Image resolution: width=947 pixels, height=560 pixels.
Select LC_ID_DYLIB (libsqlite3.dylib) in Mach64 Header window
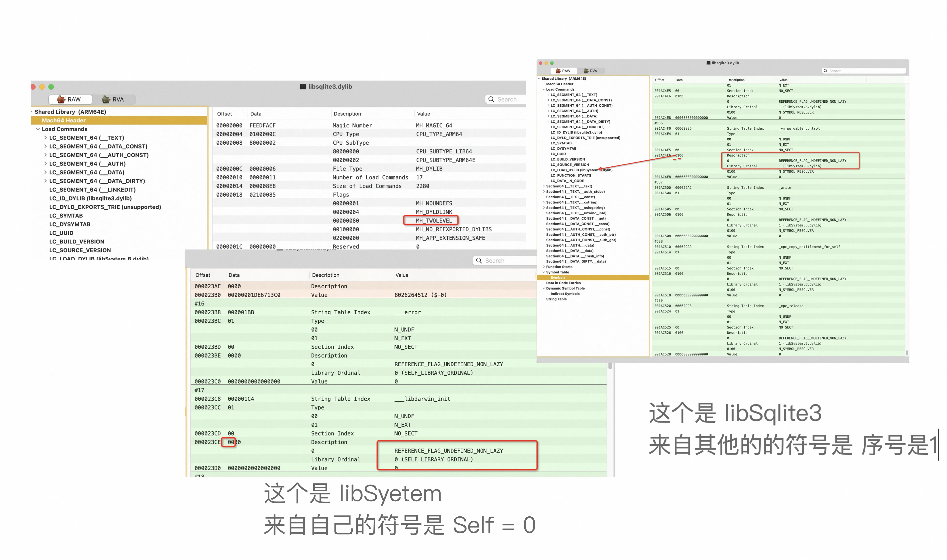pyautogui.click(x=91, y=198)
